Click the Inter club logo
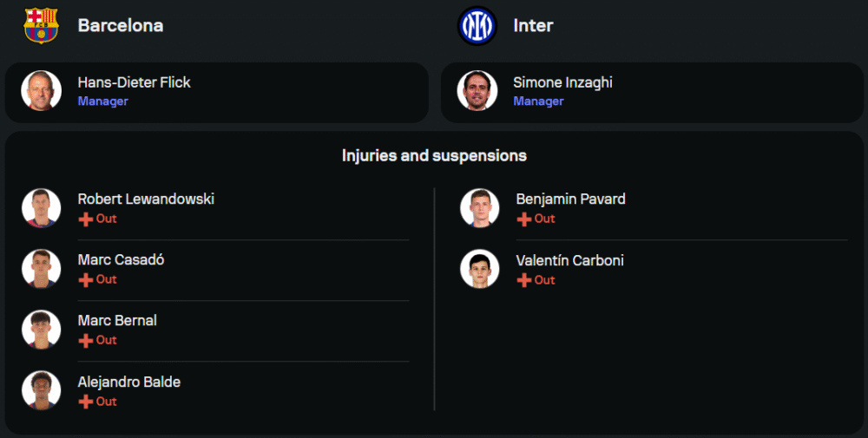 [x=477, y=26]
